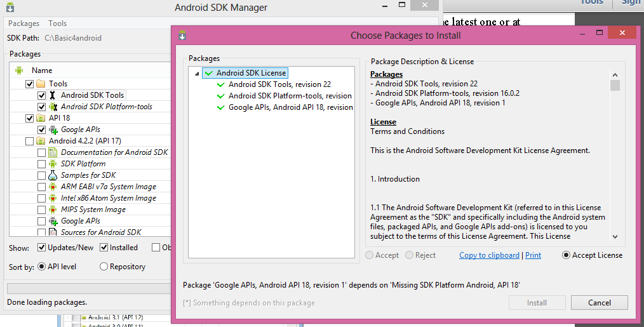The image size is (644, 327).
Task: Select Google APIs, Android API 18 tree row
Action: tap(291, 107)
